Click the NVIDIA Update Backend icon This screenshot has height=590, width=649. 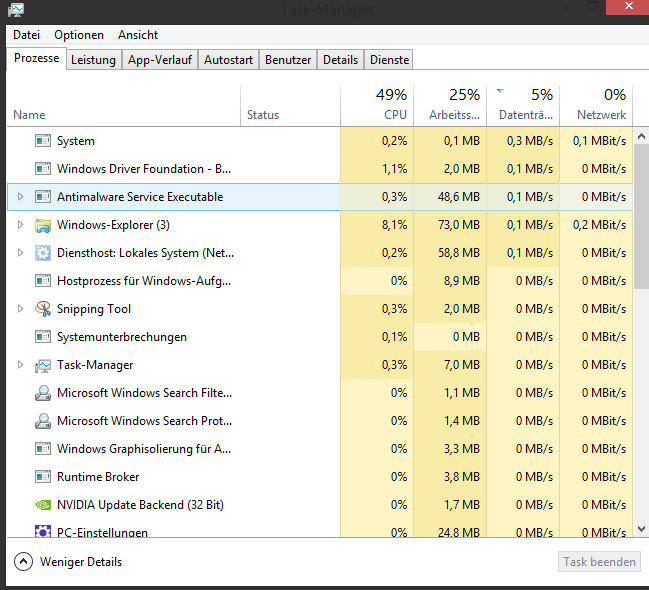[43, 505]
